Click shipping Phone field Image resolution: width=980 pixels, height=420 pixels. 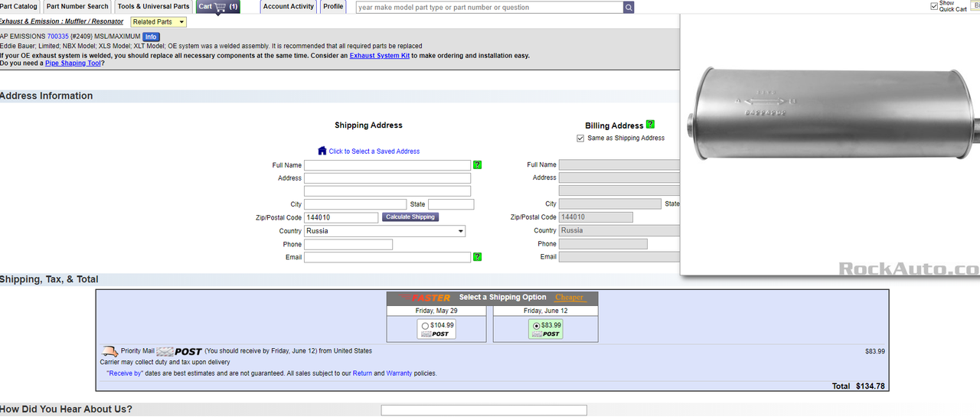[x=348, y=244]
